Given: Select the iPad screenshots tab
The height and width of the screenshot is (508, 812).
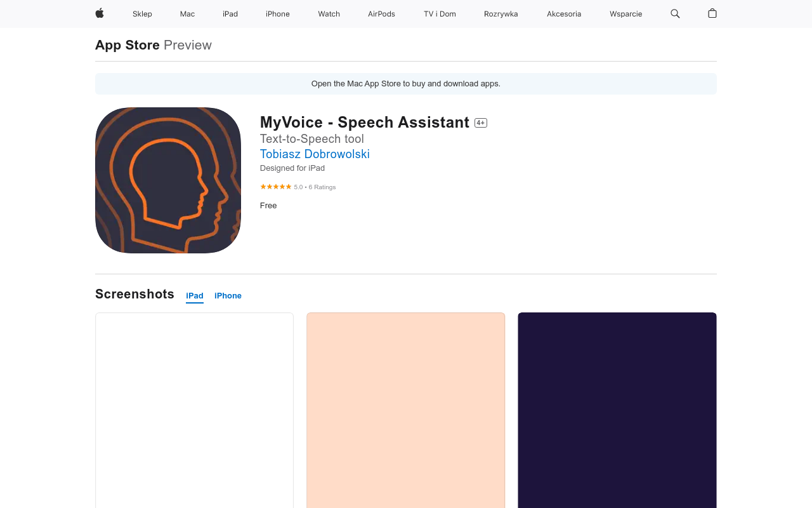Looking at the screenshot, I should click(195, 296).
